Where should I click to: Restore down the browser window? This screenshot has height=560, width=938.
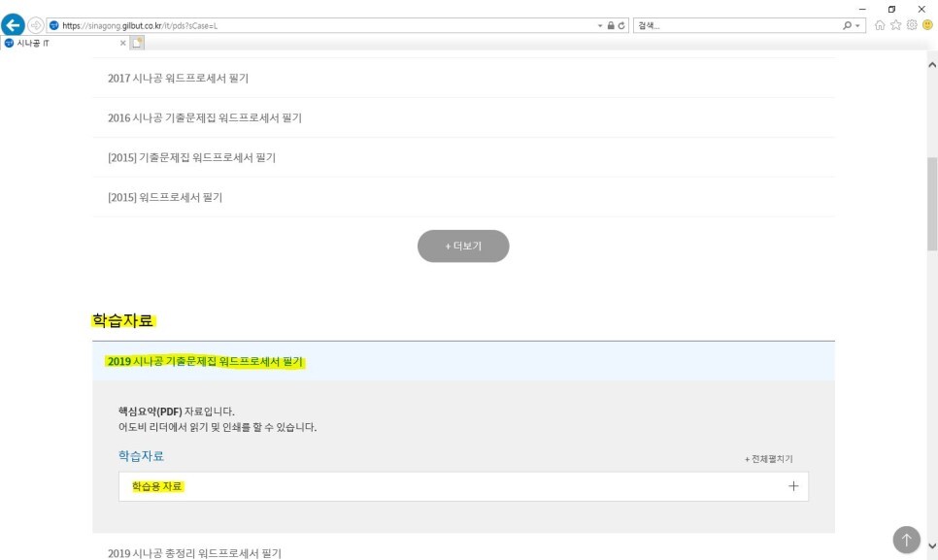coord(891,9)
